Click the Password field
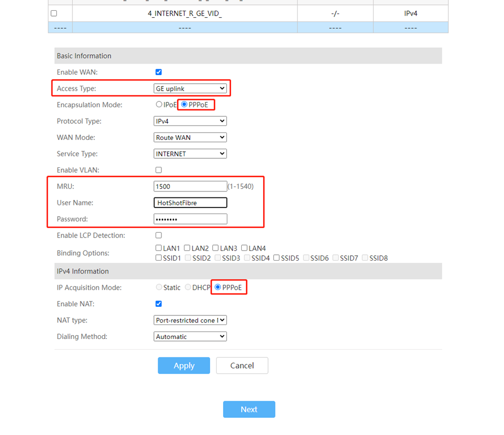This screenshot has width=504, height=435. point(190,219)
